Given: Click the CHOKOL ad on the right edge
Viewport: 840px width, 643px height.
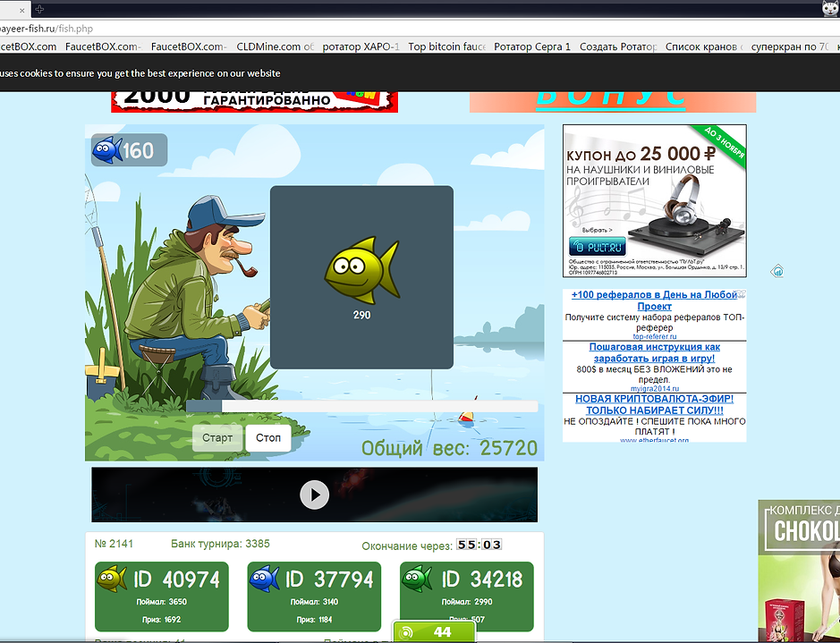Looking at the screenshot, I should pyautogui.click(x=799, y=571).
